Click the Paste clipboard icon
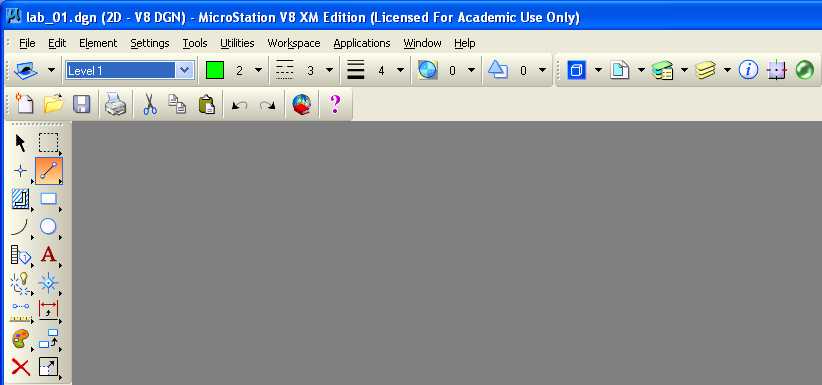The image size is (822, 385). click(207, 104)
